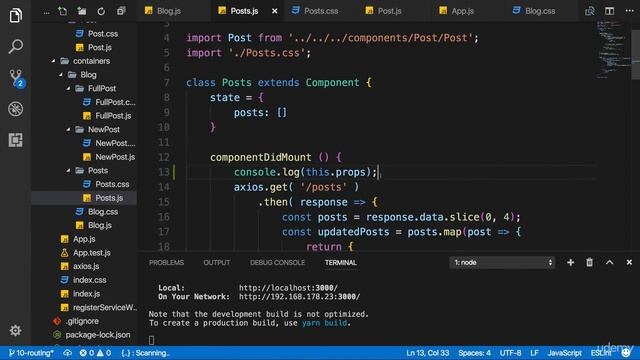Click the code minimap preview

(613, 49)
